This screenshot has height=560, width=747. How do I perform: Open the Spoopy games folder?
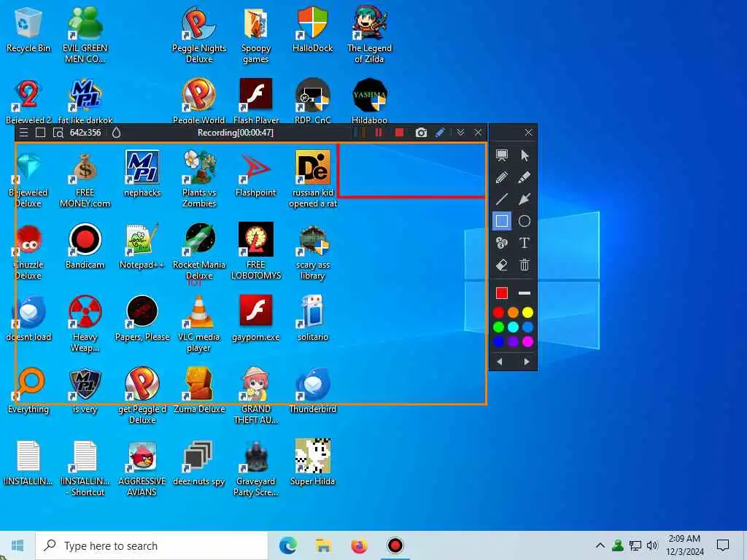[x=256, y=35]
